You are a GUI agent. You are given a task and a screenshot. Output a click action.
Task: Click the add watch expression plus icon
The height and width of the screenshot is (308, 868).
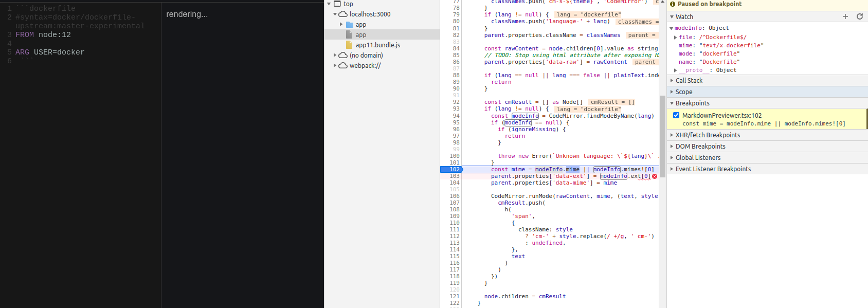coord(845,16)
